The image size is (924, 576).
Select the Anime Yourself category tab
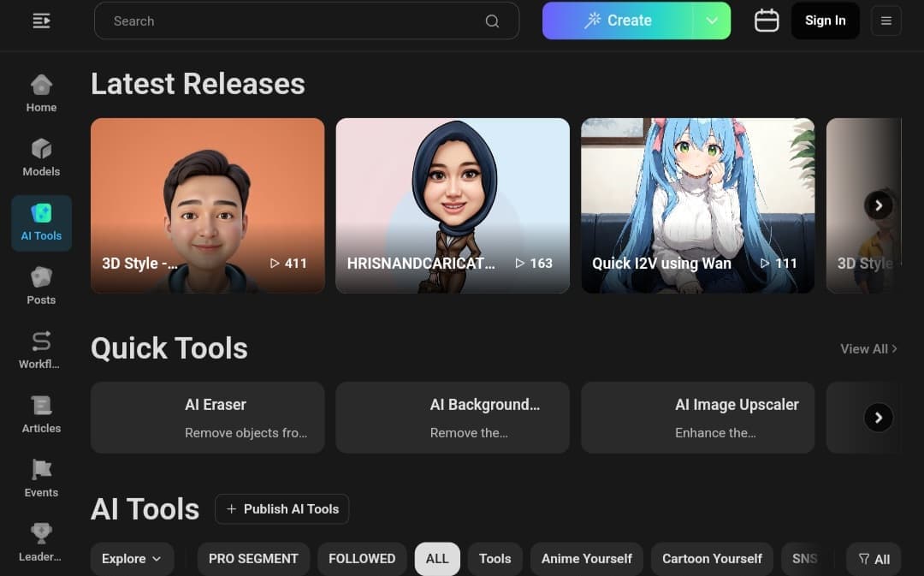tap(586, 558)
